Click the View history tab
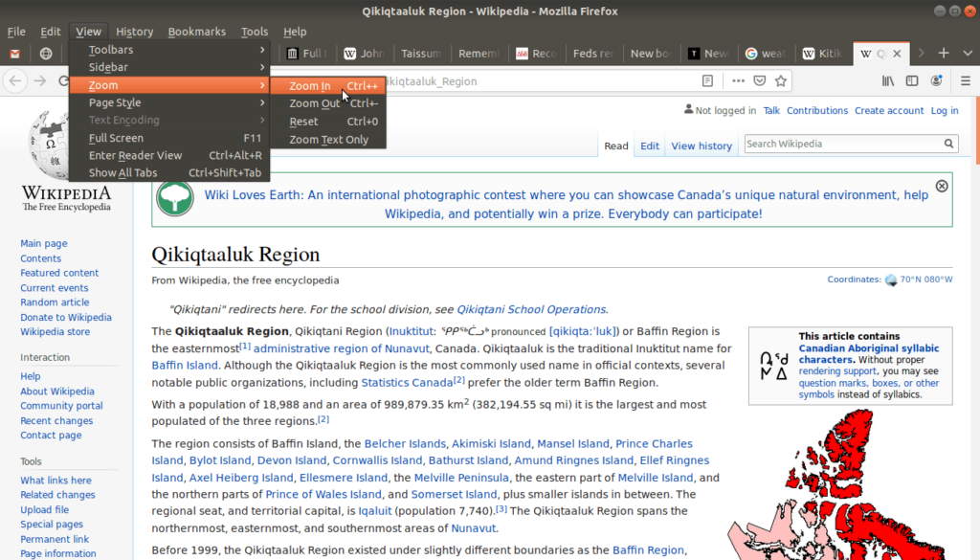980x560 pixels. pyautogui.click(x=702, y=146)
